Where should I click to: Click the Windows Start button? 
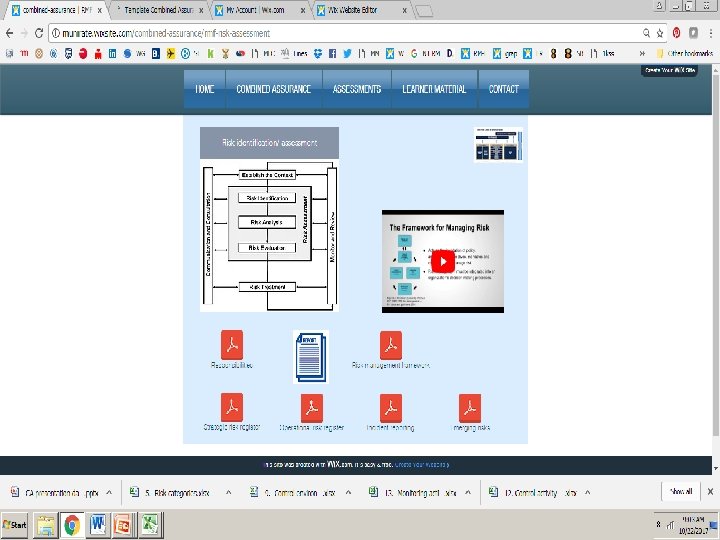[14, 525]
